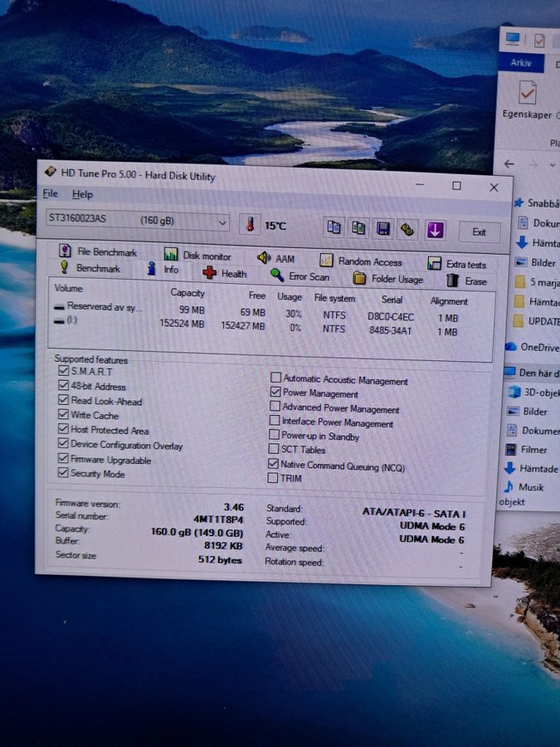
Task: Click the temperature thermometer icon
Action: click(x=249, y=224)
